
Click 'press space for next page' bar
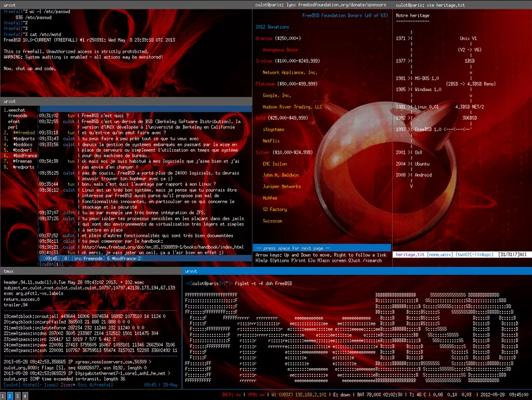322,248
